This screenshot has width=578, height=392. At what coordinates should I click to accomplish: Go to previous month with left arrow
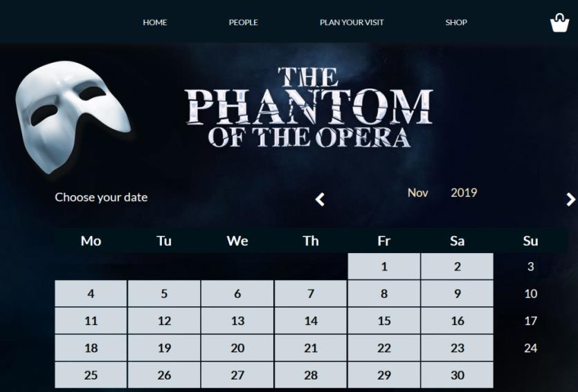coord(320,200)
